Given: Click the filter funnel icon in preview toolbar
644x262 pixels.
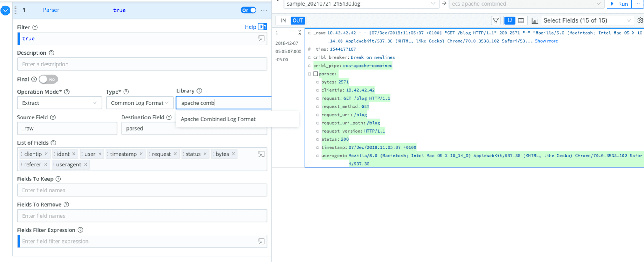Looking at the screenshot, I should point(496,20).
